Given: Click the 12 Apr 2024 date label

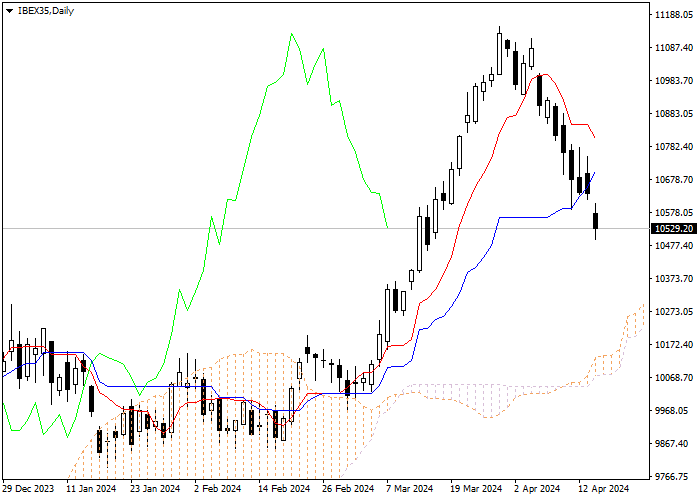Looking at the screenshot, I should (x=604, y=489).
